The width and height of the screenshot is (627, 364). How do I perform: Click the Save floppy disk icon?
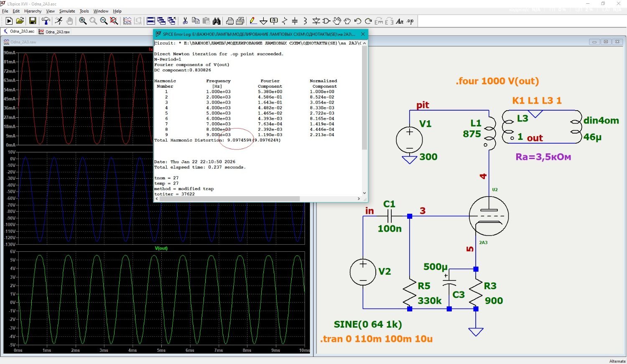(x=32, y=21)
